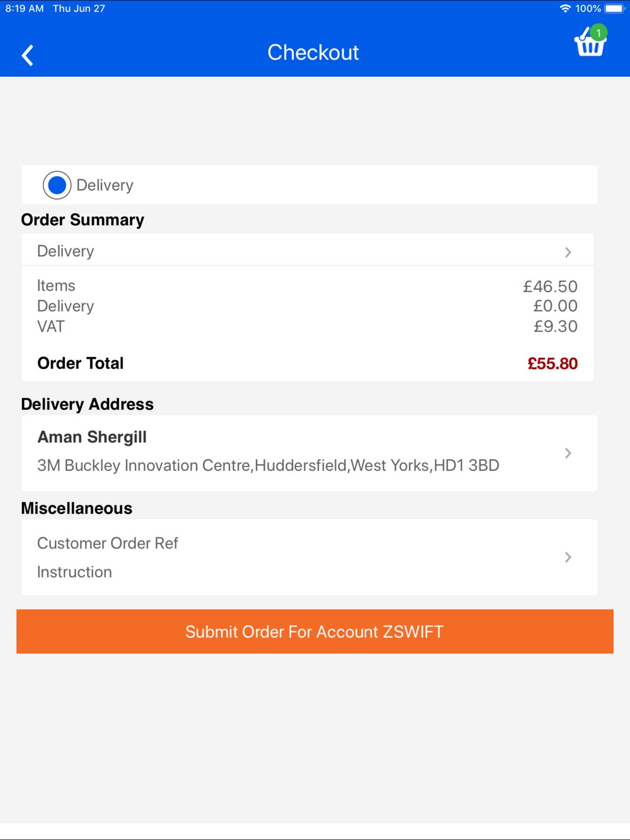The width and height of the screenshot is (630, 840).
Task: Submit Order For Account ZSWIFT
Action: (315, 632)
